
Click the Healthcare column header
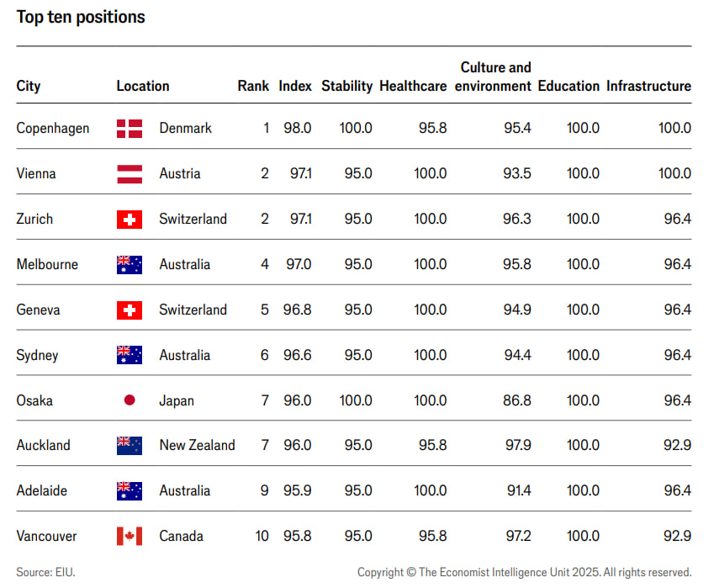click(413, 86)
